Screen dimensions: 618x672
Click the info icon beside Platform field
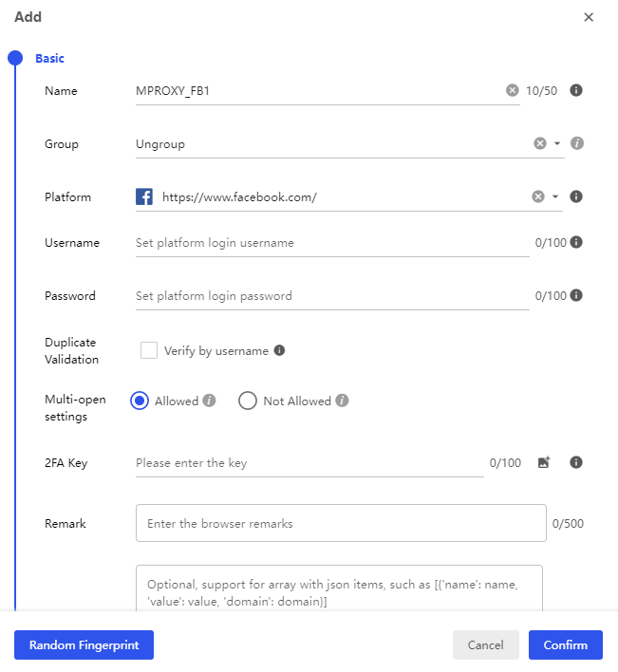coord(575,196)
